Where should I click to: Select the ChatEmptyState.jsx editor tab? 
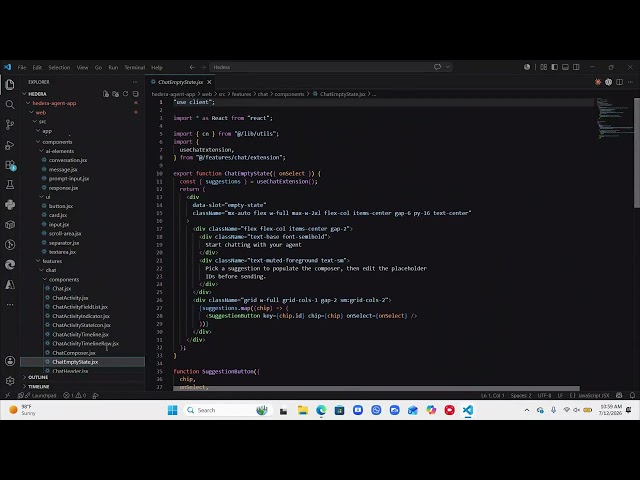point(180,82)
